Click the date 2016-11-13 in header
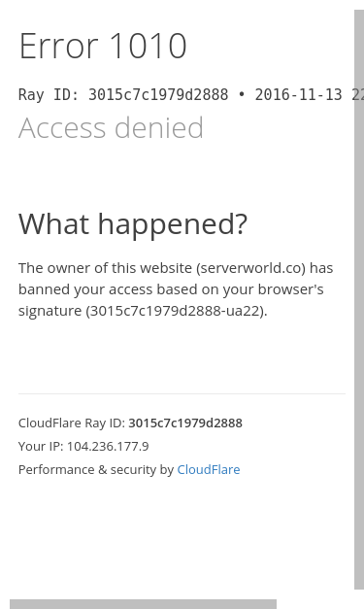The height and width of the screenshot is (609, 364). pos(298,95)
